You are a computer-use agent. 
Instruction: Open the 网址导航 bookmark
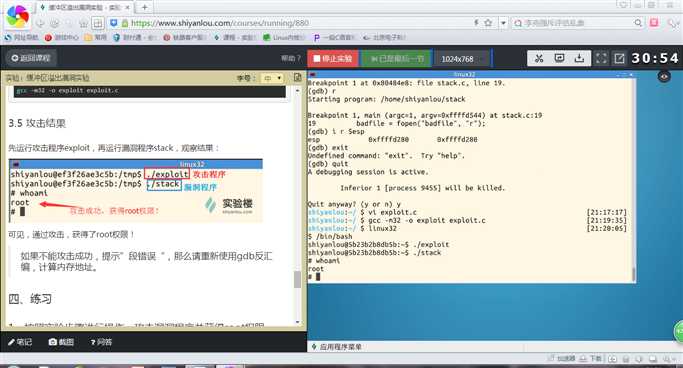[x=21, y=37]
